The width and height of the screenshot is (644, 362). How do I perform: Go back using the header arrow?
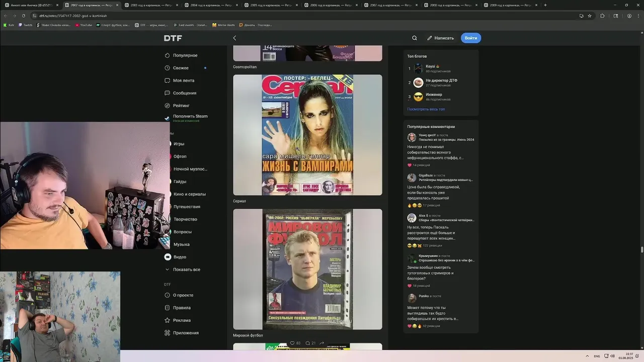[234, 38]
